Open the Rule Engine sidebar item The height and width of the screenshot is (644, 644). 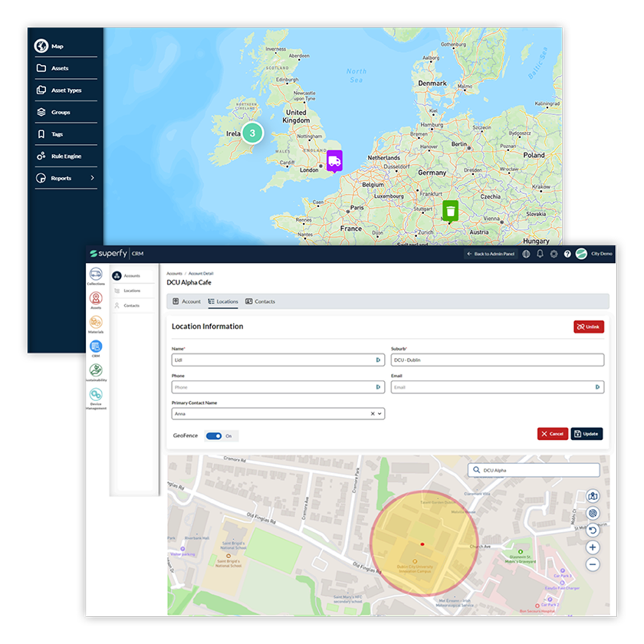tap(65, 156)
